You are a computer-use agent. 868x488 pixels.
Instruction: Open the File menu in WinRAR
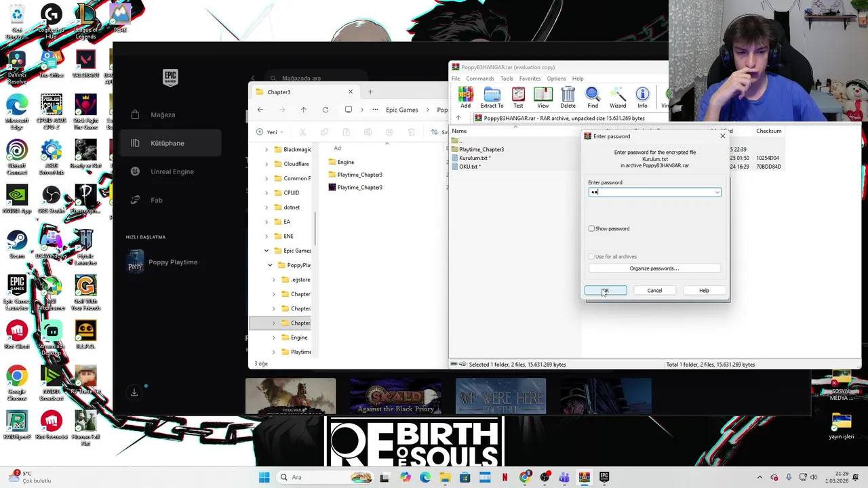456,79
